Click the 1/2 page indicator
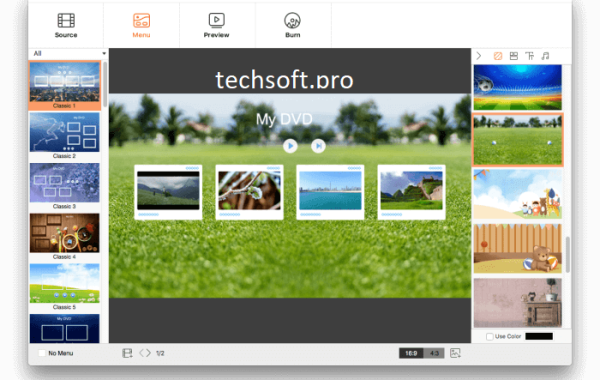The height and width of the screenshot is (380, 600). [160, 353]
